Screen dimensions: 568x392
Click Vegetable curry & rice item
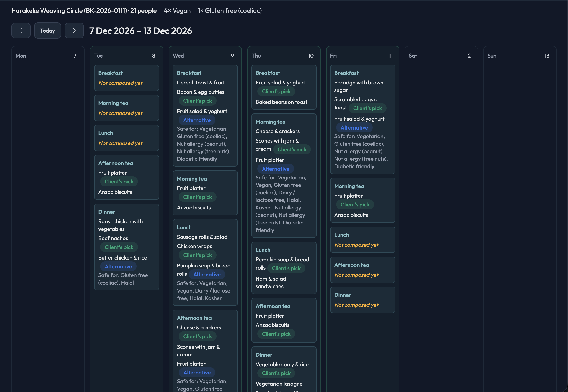pos(282,364)
